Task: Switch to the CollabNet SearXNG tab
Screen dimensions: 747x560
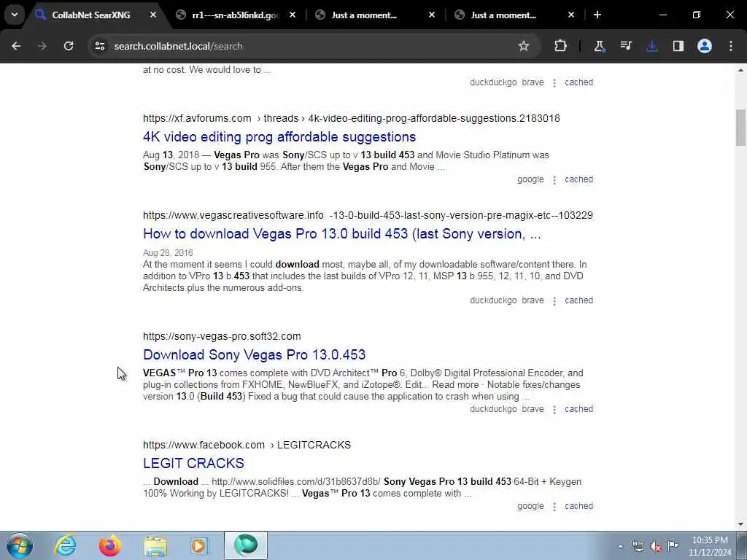Action: 91,15
